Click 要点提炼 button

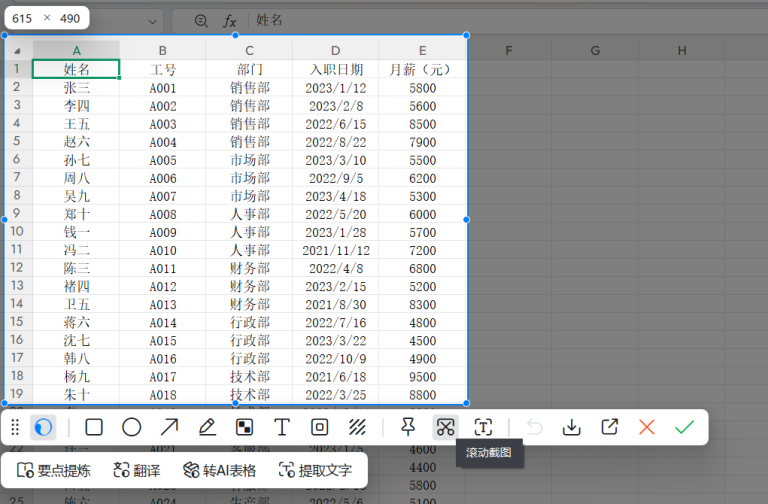click(53, 471)
